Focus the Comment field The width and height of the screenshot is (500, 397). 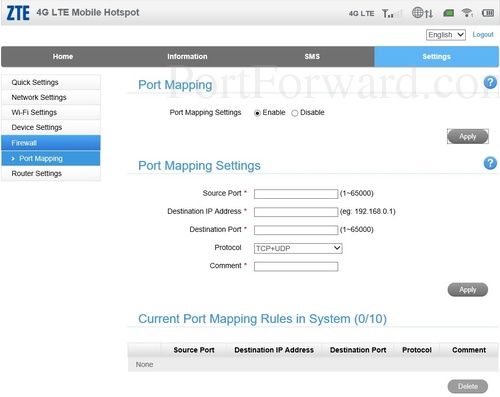pyautogui.click(x=296, y=266)
